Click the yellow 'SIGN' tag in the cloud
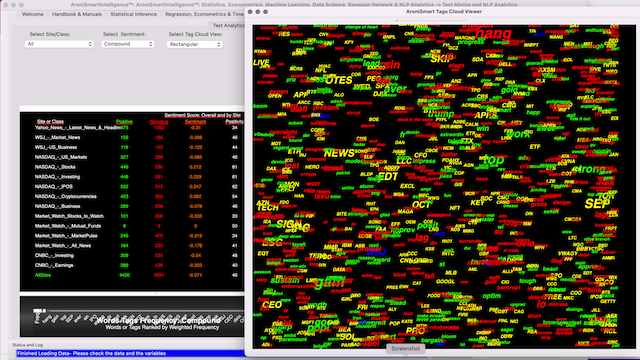Image resolution: width=640 pixels, height=360 pixels. (289, 224)
